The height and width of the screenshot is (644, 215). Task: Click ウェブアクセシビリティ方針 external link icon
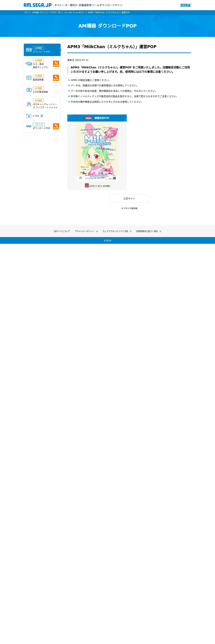coord(130,232)
